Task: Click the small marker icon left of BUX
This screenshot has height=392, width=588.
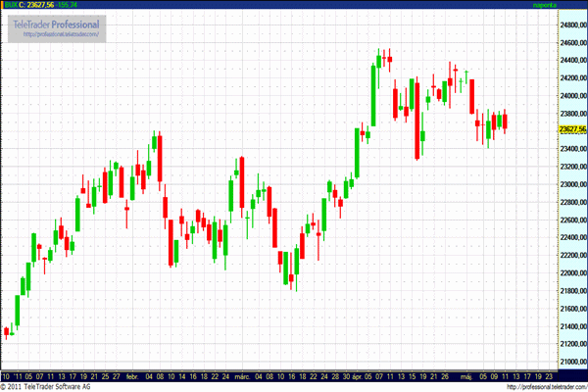Action: click(3, 5)
